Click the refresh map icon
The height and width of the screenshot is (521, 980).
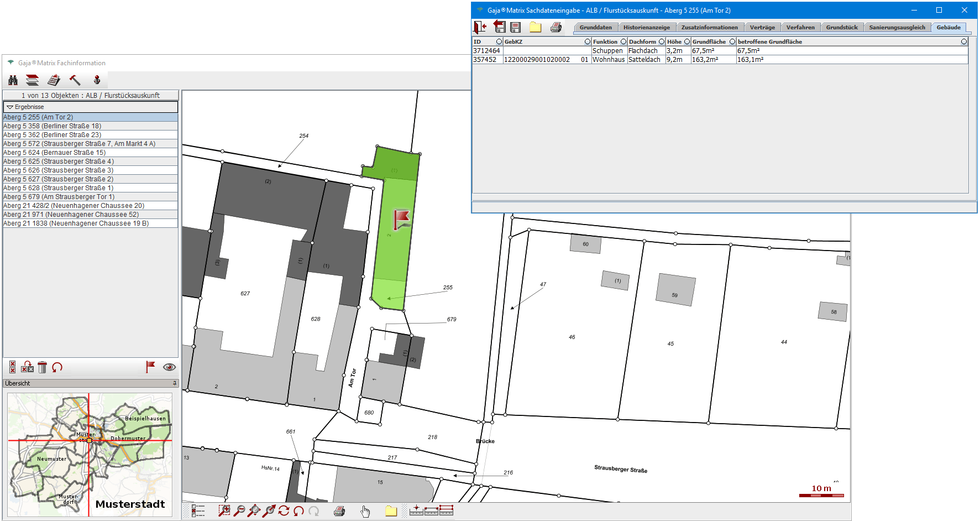point(284,511)
